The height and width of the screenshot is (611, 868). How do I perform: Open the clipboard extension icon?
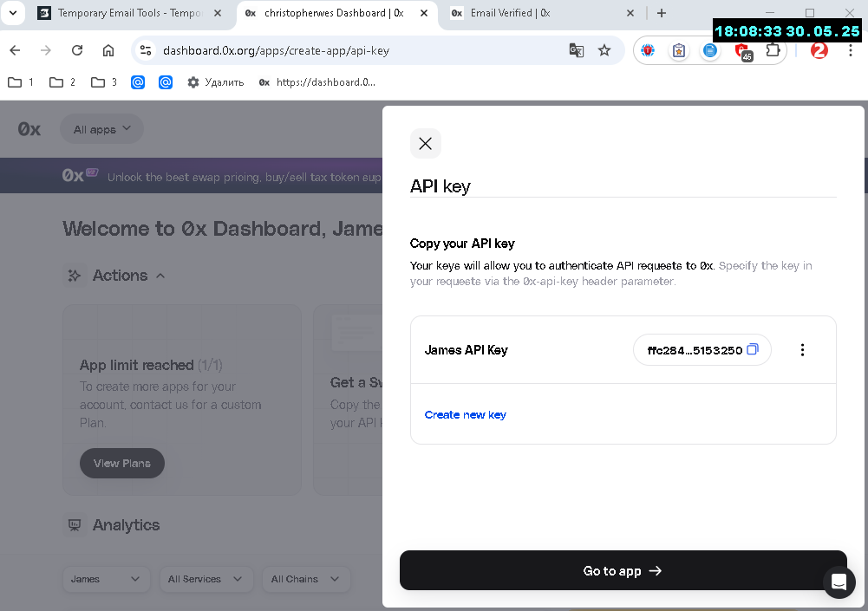[x=679, y=50]
